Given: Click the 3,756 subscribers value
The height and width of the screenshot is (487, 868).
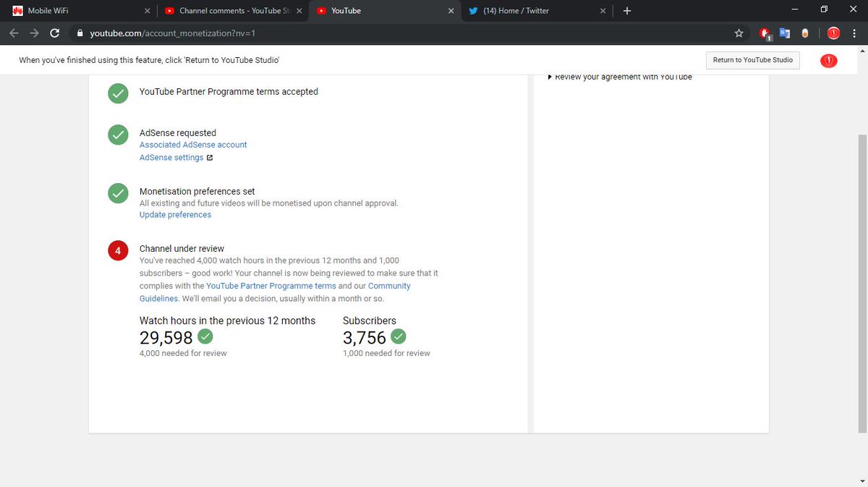Looking at the screenshot, I should tap(365, 337).
